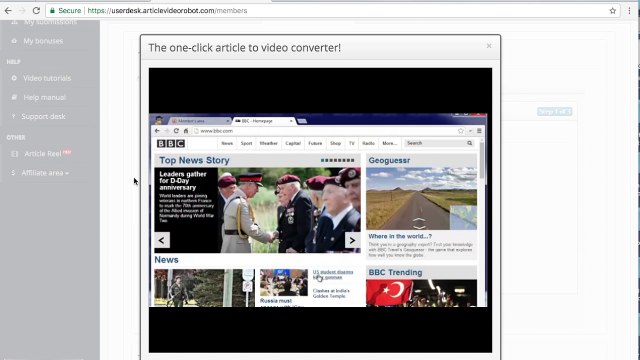Click the Secure padlock icon
The image size is (640, 360).
(x=52, y=11)
